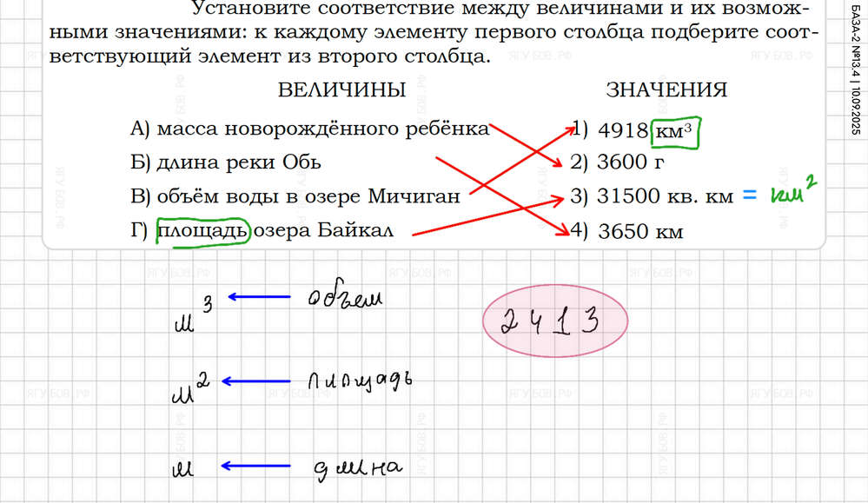Click the green-circled word площадь

[x=202, y=231]
